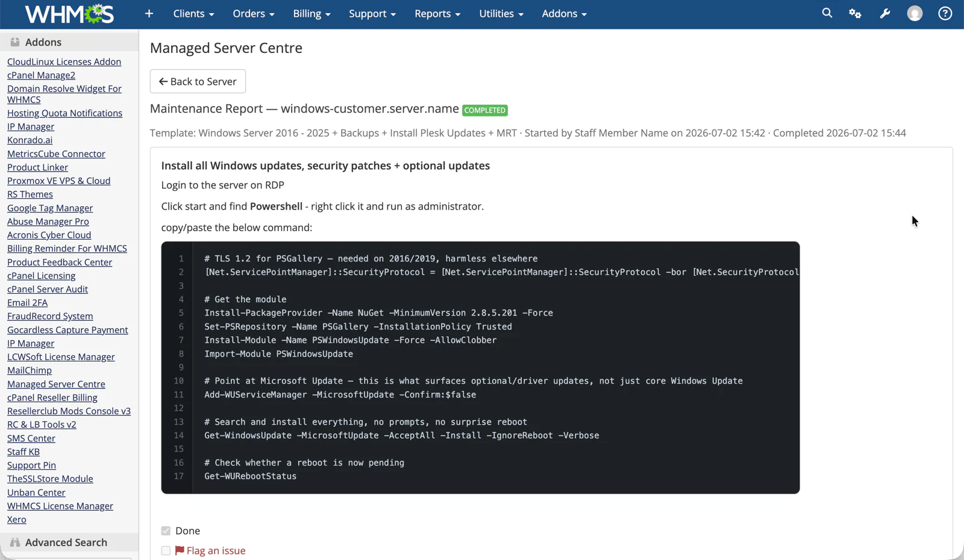Expand the Reports menu

tap(437, 14)
